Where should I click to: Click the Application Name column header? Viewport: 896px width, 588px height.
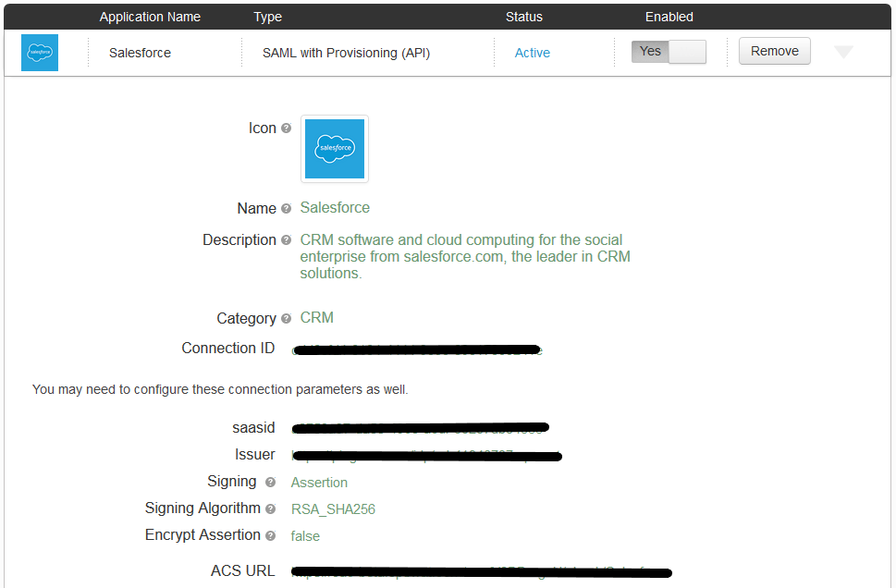pyautogui.click(x=150, y=18)
